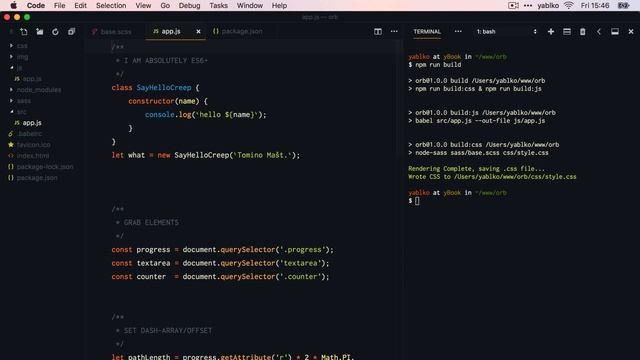Click the braces icon beside package-lock.json

coord(11,167)
